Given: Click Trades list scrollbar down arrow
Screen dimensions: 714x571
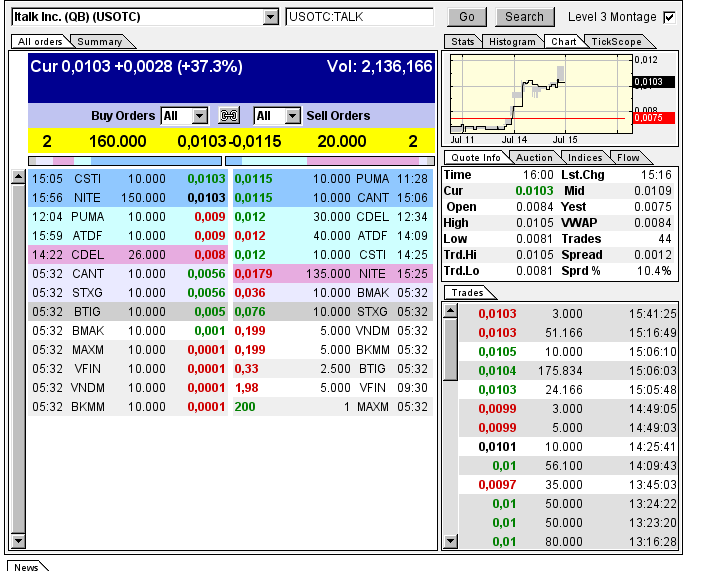Looking at the screenshot, I should pyautogui.click(x=450, y=540).
